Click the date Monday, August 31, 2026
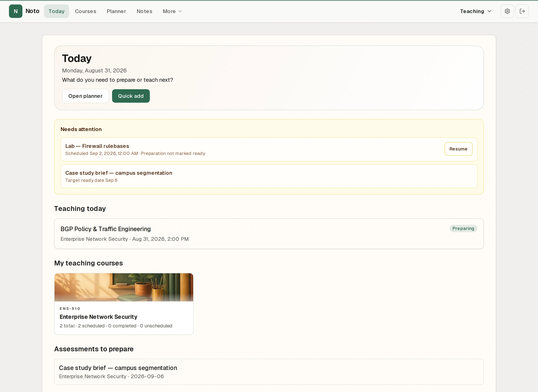Viewport: 538px width, 392px height. tap(94, 71)
